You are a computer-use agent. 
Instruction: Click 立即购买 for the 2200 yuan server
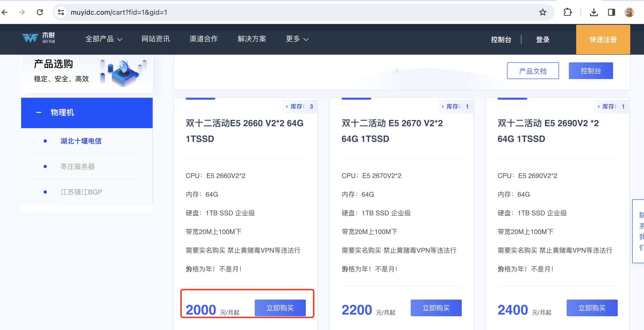tap(436, 308)
